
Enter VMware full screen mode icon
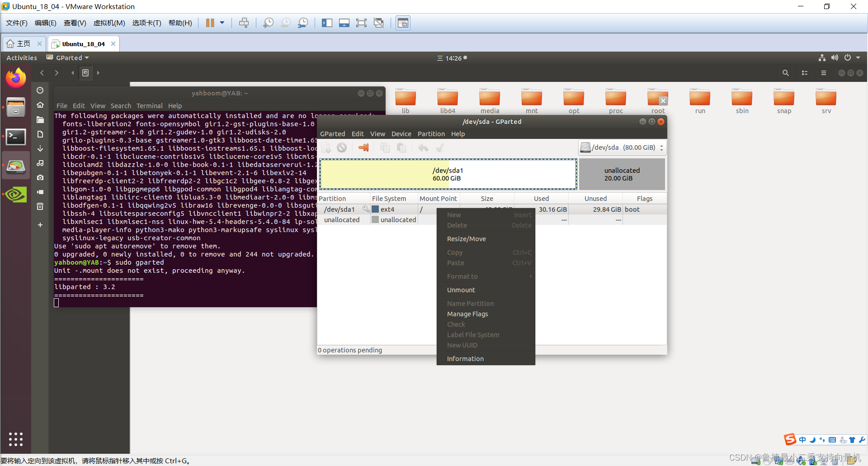[x=361, y=23]
